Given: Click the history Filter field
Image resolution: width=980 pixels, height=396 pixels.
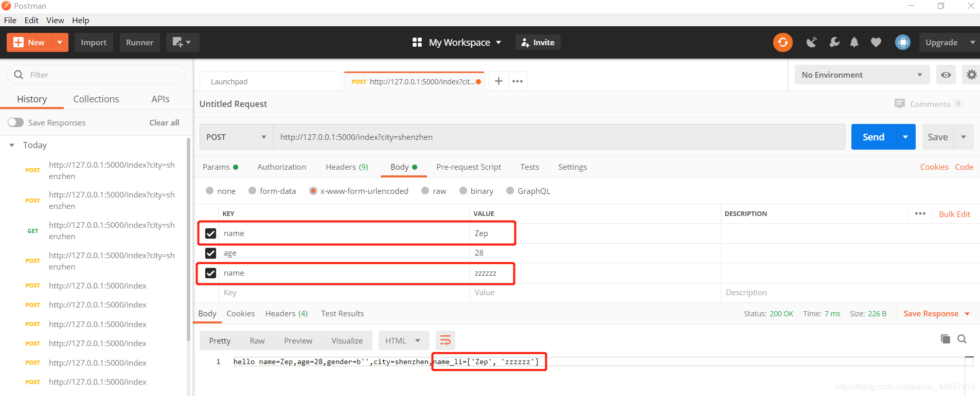Looking at the screenshot, I should click(96, 75).
